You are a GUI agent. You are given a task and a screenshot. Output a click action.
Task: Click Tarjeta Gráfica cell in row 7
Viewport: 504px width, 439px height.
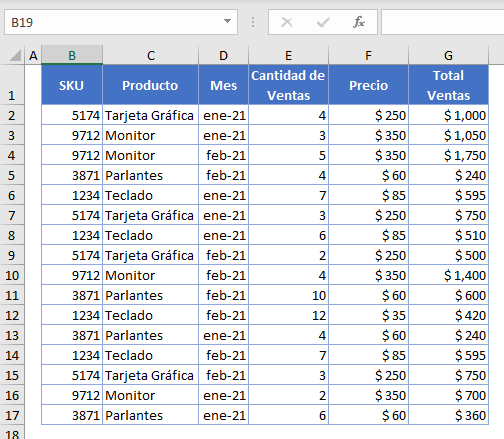[151, 215]
